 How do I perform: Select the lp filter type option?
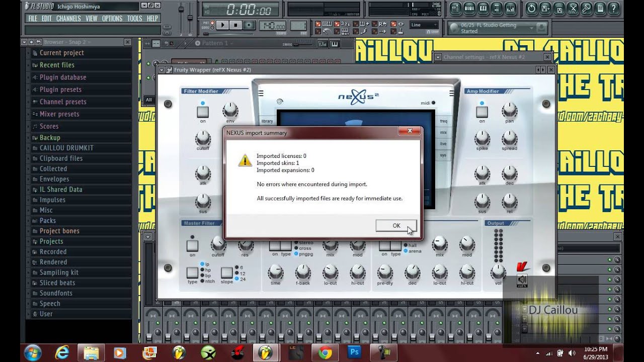click(x=205, y=264)
